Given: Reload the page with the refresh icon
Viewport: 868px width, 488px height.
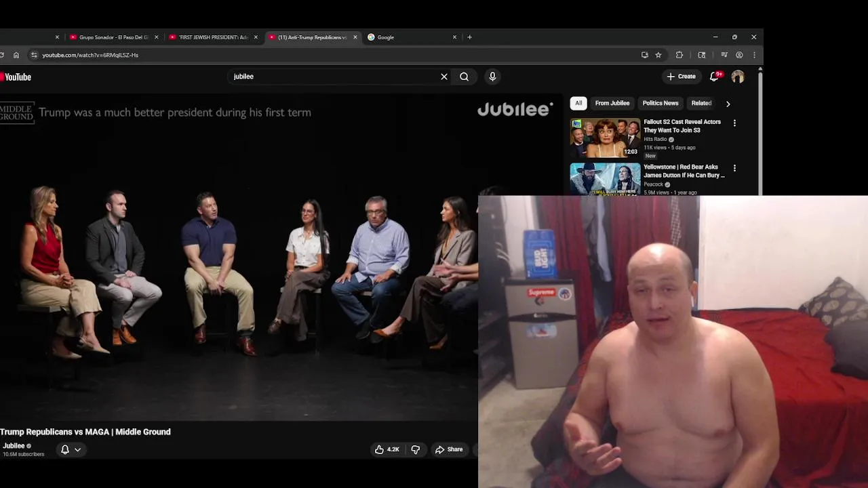Looking at the screenshot, I should 3,55.
